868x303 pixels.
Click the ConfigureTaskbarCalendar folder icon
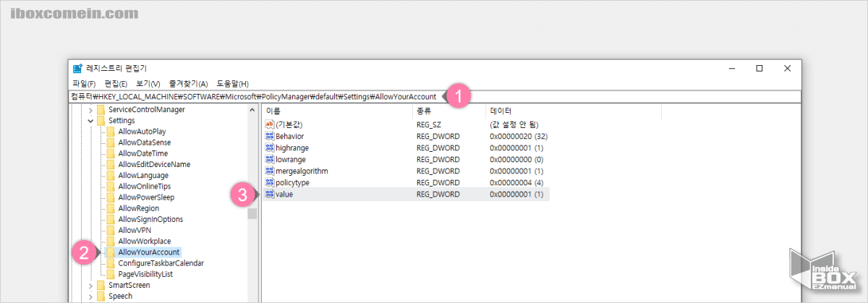[x=111, y=263]
